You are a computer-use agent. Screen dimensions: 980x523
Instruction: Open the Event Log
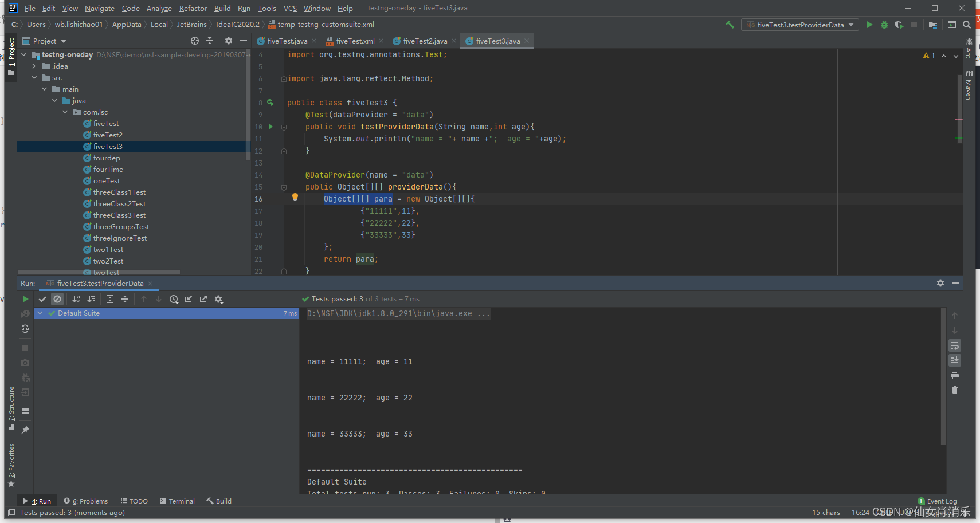click(937, 501)
